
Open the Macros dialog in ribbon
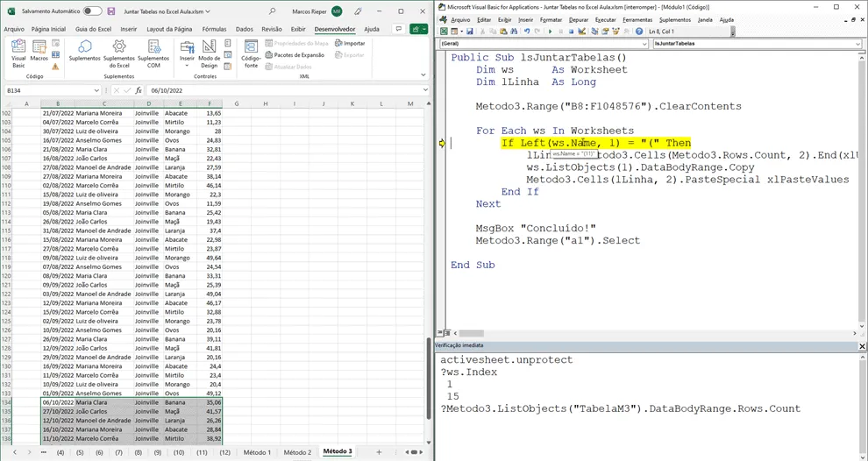pos(39,51)
